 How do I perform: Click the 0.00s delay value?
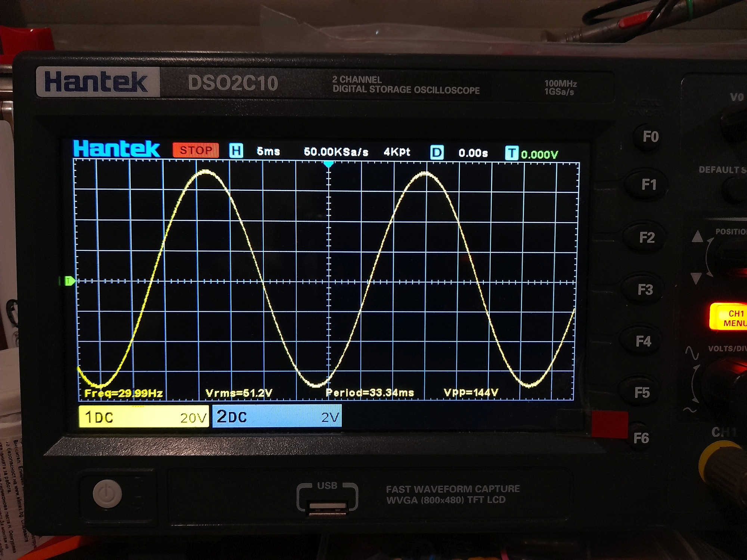(x=473, y=153)
